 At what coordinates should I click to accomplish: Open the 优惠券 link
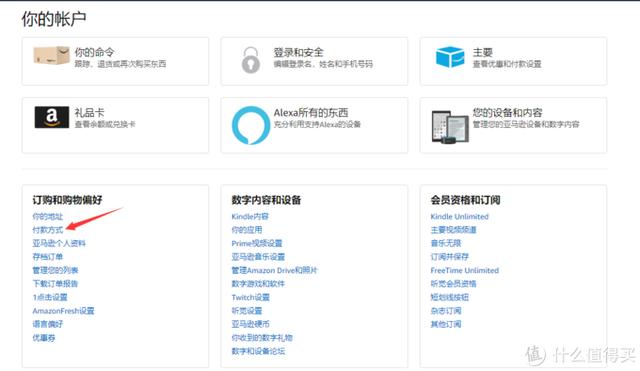[44, 338]
